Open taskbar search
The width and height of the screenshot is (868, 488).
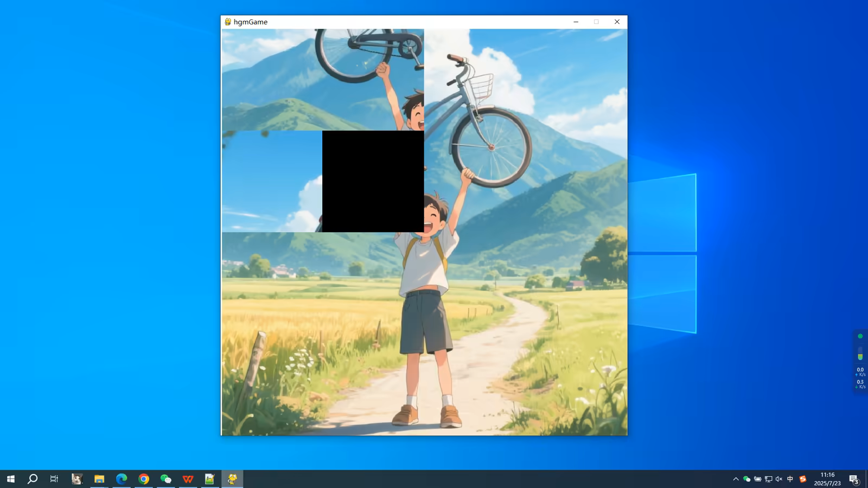(x=33, y=479)
